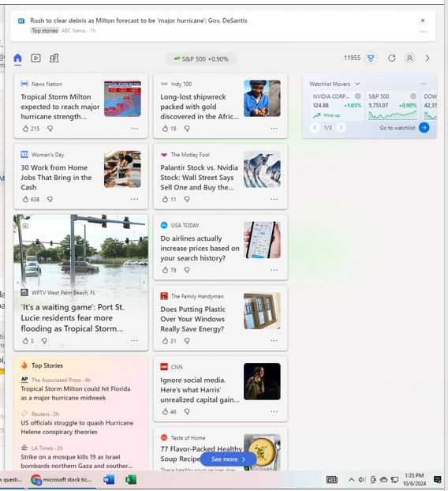Open Word from the taskbar

point(109,480)
